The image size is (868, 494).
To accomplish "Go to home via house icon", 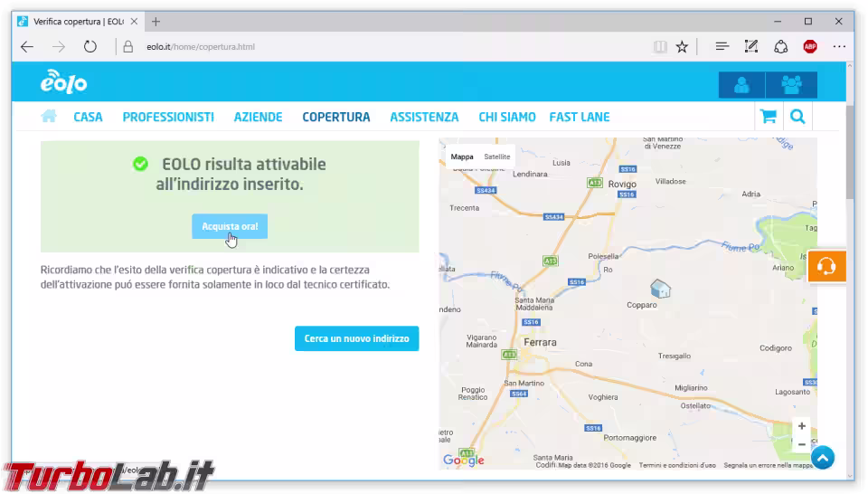I will click(49, 117).
